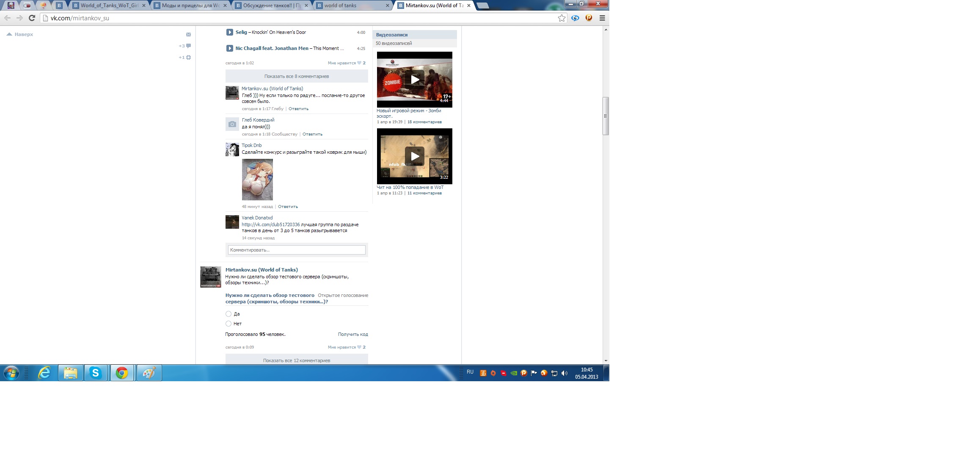Click the Получить код link
980x460 pixels.
(353, 334)
